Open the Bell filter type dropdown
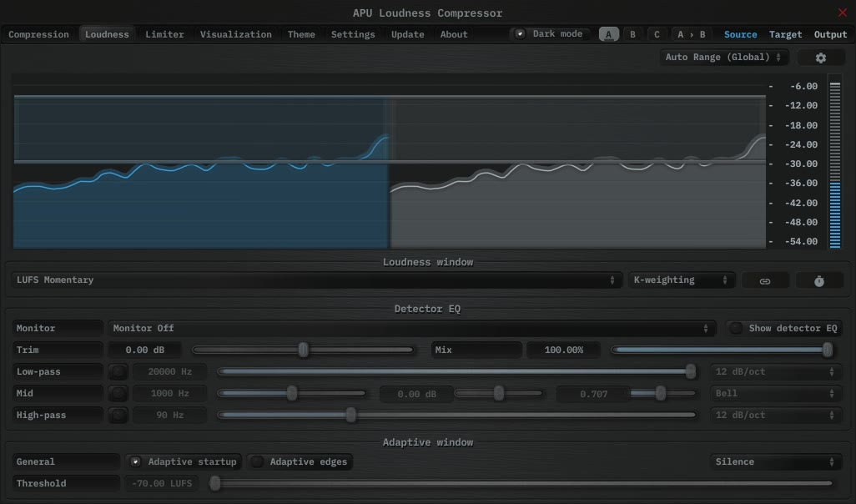The image size is (856, 504). (x=775, y=394)
